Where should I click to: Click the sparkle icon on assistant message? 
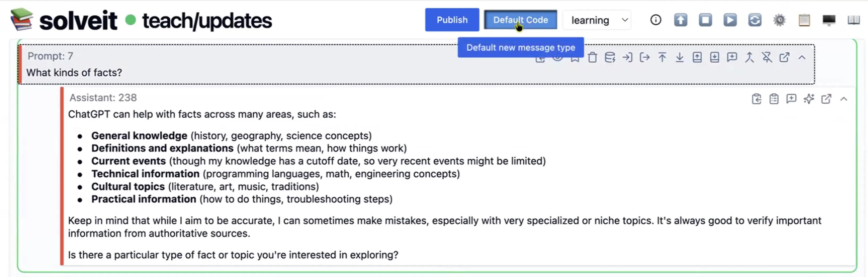pyautogui.click(x=809, y=99)
